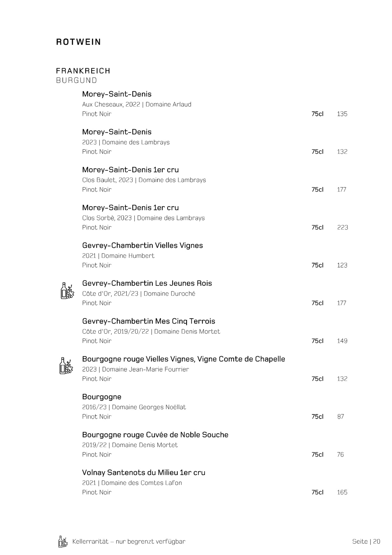
Task: Click 'Kellerrarität – nur begrenzt verfügbar' footnote text
Action: (129, 542)
